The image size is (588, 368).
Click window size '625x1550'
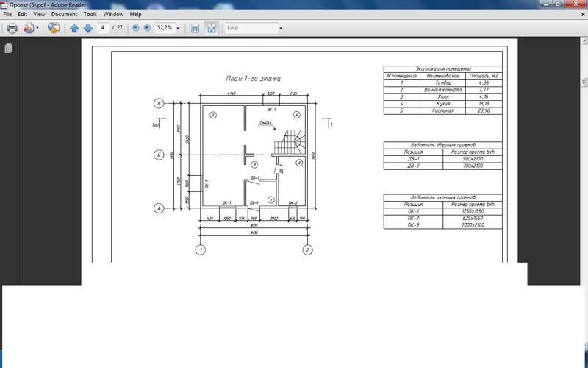click(x=473, y=218)
